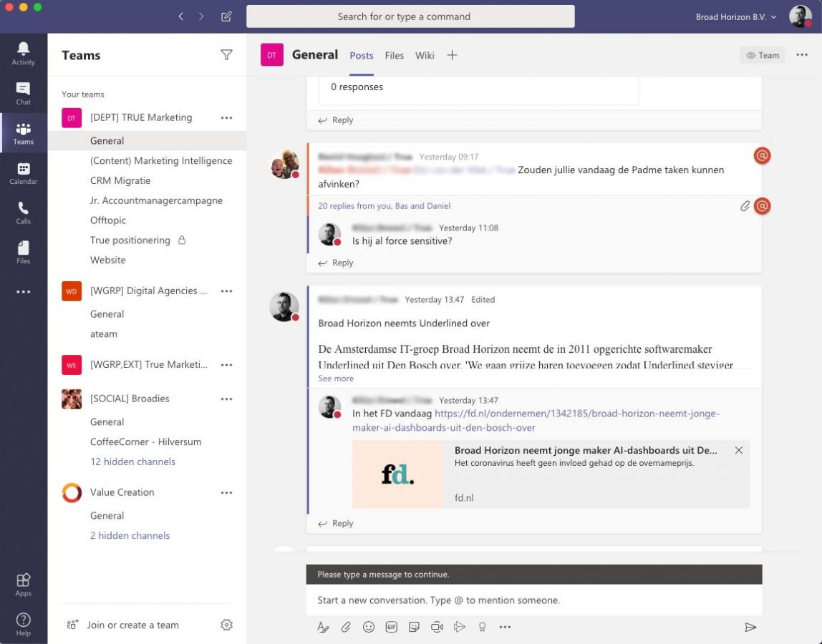822x644 pixels.
Task: Open the Offtopic channel
Action: (108, 220)
